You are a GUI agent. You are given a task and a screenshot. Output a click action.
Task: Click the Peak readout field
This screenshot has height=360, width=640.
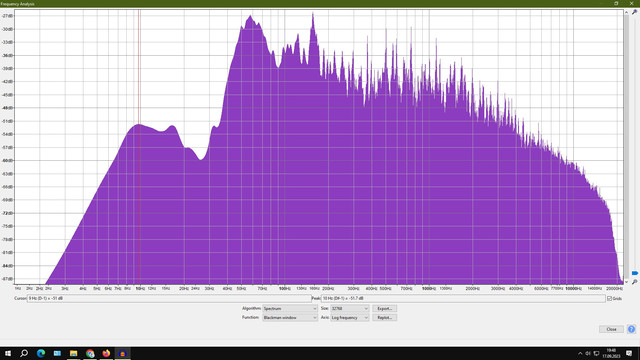[x=463, y=298]
